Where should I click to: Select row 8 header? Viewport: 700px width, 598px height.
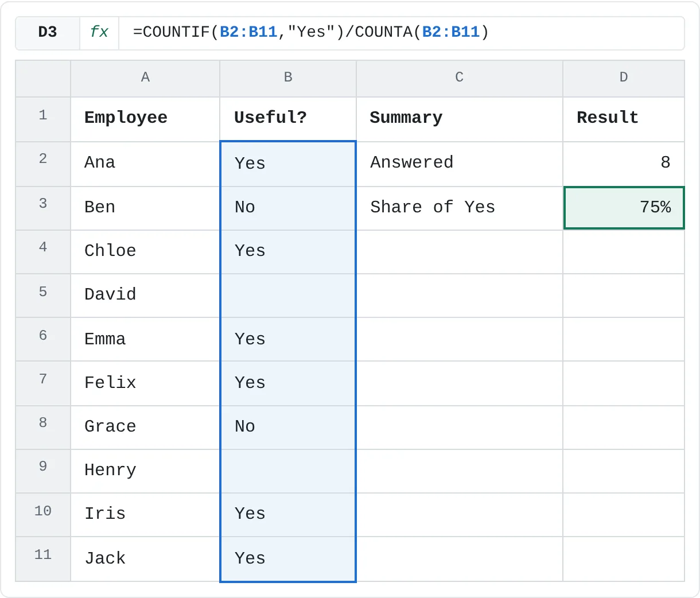click(x=43, y=428)
